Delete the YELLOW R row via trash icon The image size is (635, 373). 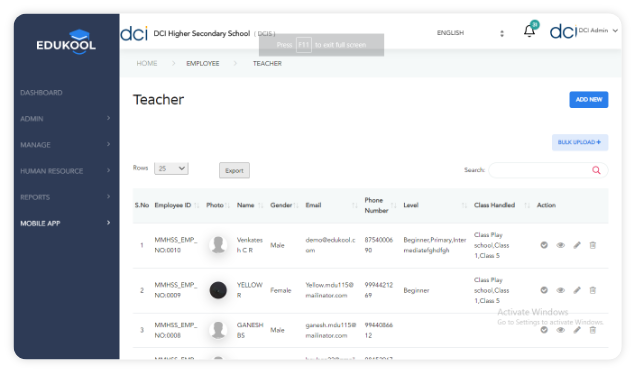click(592, 290)
